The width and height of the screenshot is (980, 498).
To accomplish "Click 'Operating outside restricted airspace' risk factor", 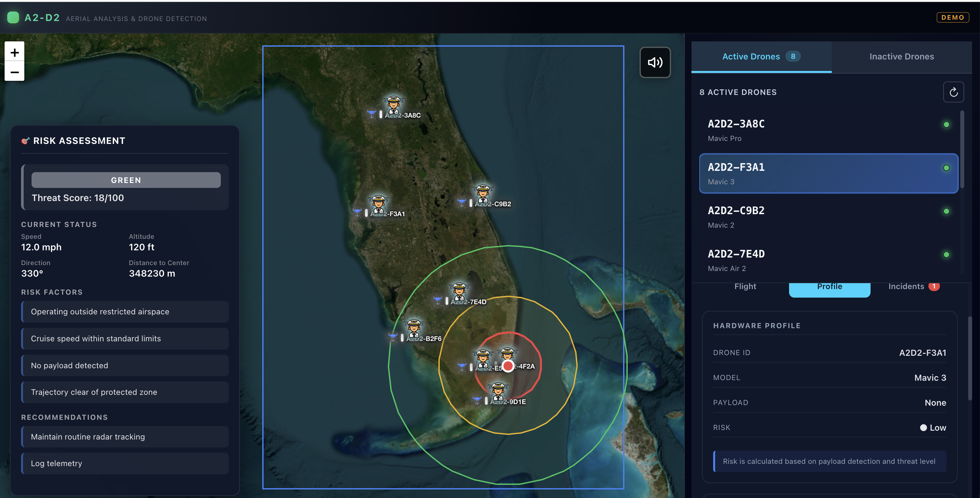I will tap(125, 312).
